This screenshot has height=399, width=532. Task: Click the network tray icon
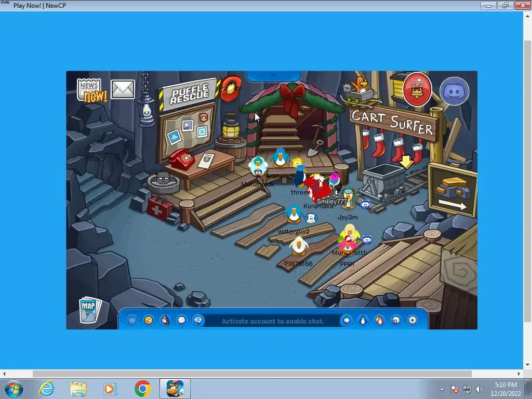click(x=467, y=389)
